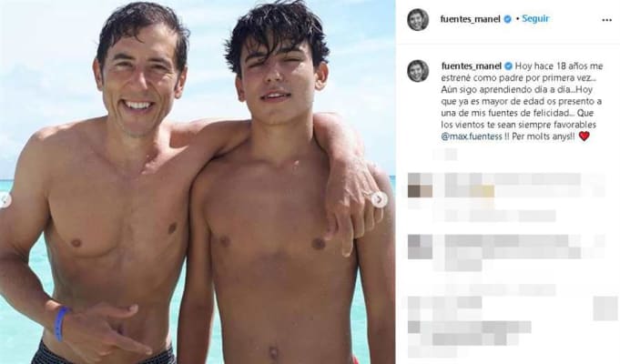Click the small blurred item below caption
The height and width of the screenshot is (364, 620).
pos(445,155)
